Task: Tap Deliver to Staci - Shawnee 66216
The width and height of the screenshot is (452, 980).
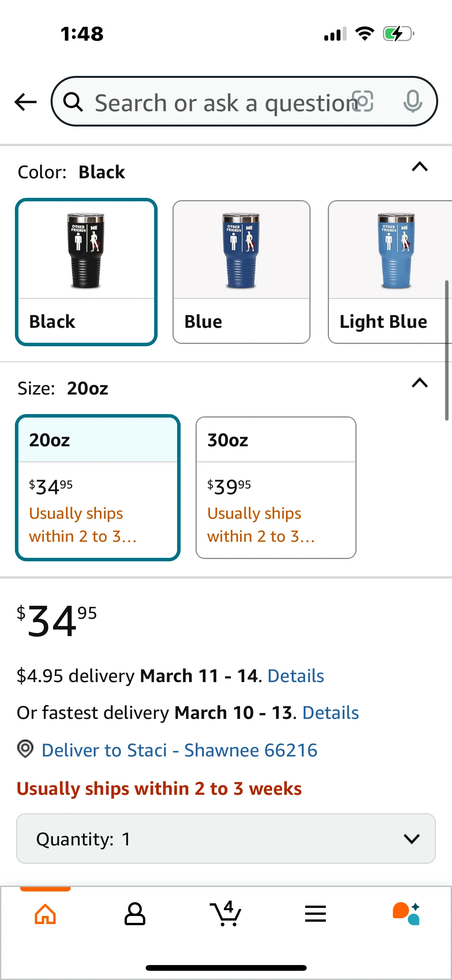Action: [x=179, y=750]
